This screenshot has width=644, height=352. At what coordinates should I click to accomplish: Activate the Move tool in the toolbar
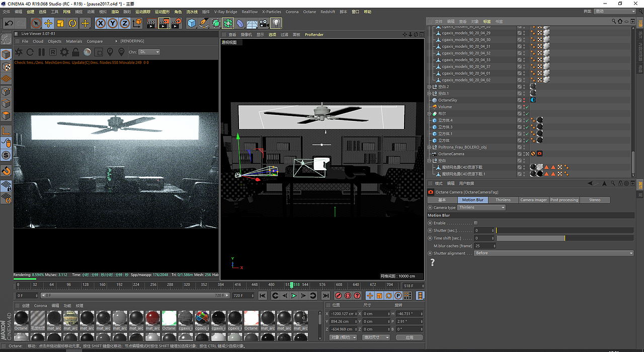48,23
